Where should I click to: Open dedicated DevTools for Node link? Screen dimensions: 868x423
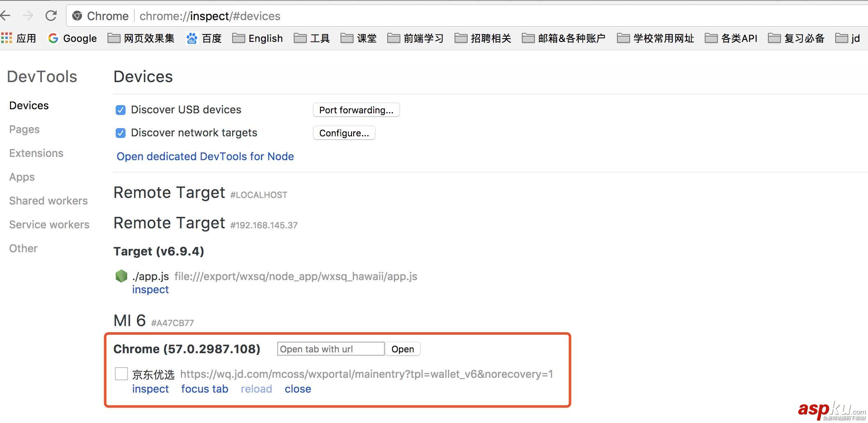point(205,156)
